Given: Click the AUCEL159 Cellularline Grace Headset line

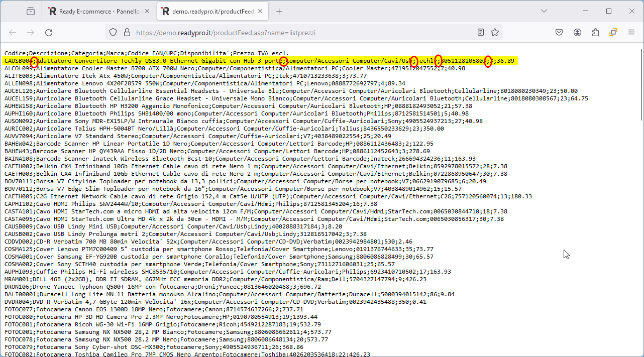Looking at the screenshot, I should click(x=296, y=98).
